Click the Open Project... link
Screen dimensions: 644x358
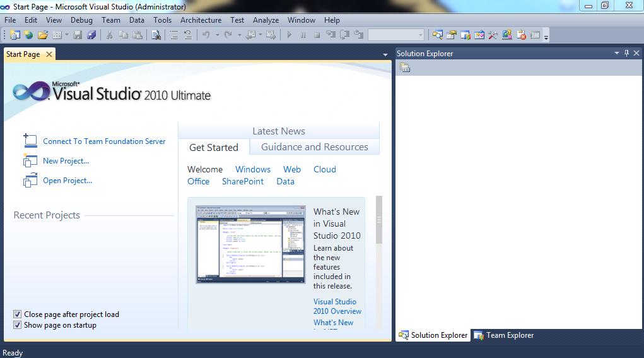pyautogui.click(x=67, y=181)
